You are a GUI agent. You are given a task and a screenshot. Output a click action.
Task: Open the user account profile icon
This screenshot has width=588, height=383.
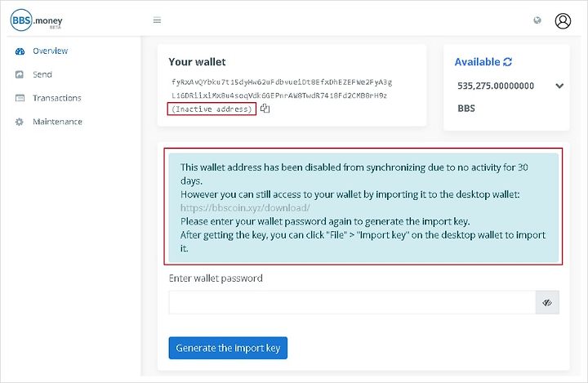(x=563, y=21)
